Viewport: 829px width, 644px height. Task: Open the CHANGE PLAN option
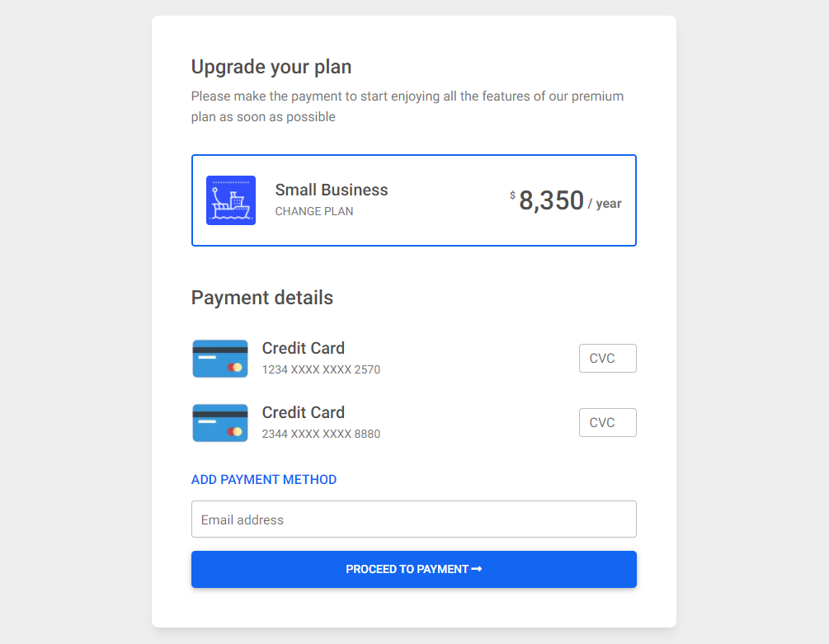[313, 211]
